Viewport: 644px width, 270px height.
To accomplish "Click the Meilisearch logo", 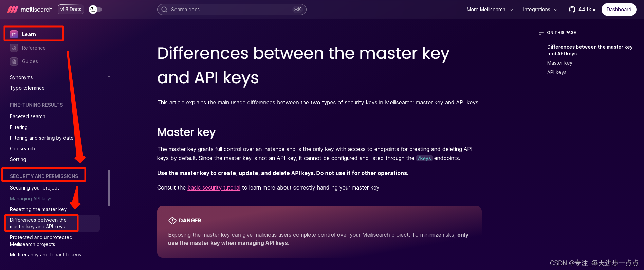I will point(30,9).
